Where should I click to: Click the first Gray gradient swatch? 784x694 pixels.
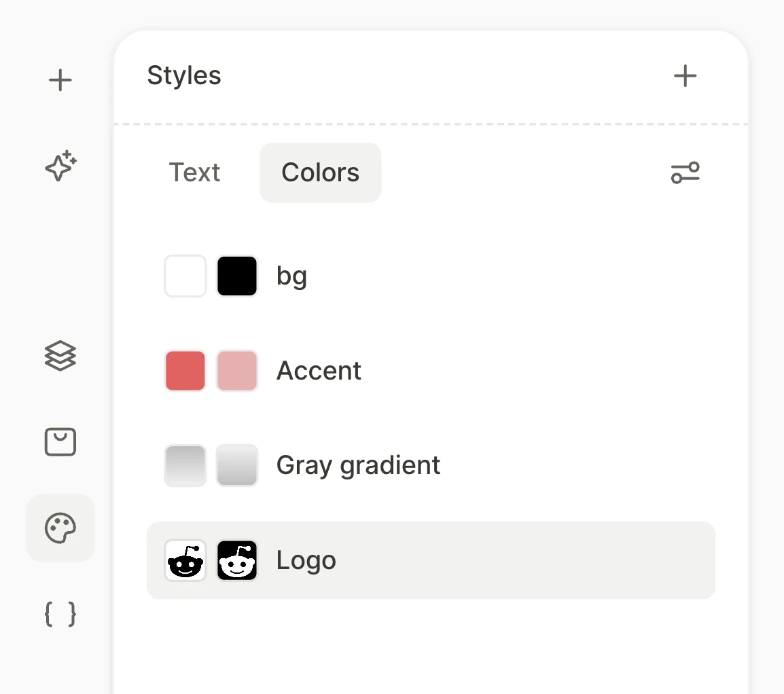185,465
